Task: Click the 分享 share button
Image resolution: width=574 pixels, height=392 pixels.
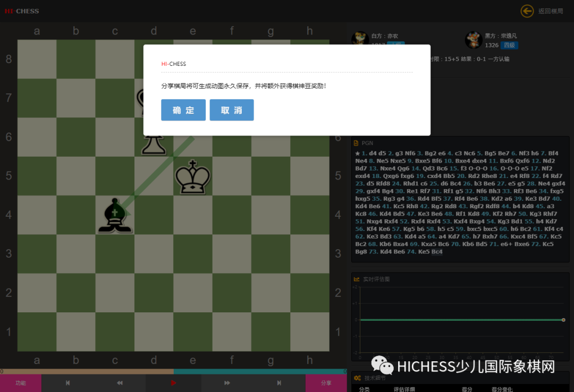Action: 325,382
